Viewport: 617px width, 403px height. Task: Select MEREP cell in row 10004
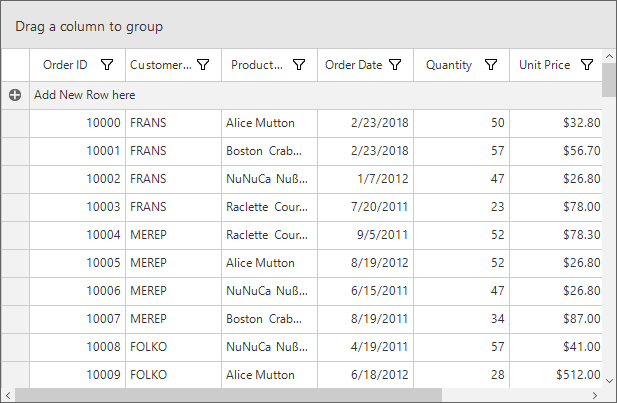click(174, 235)
